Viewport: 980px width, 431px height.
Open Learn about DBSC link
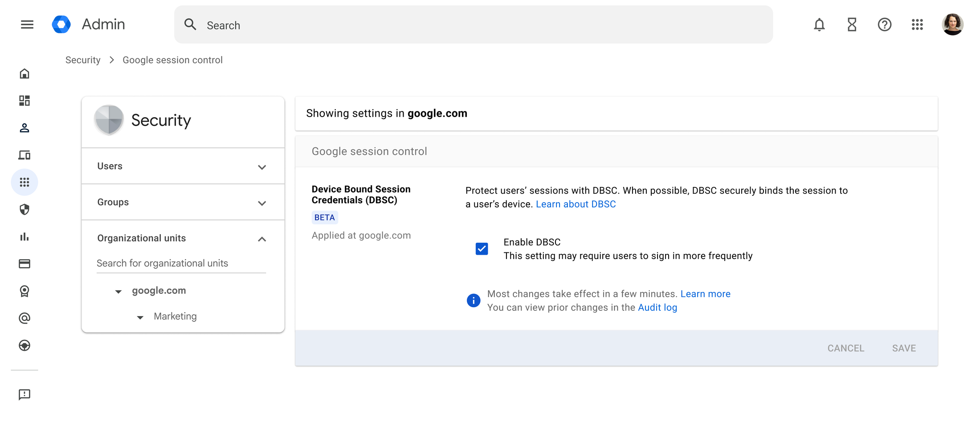(576, 204)
